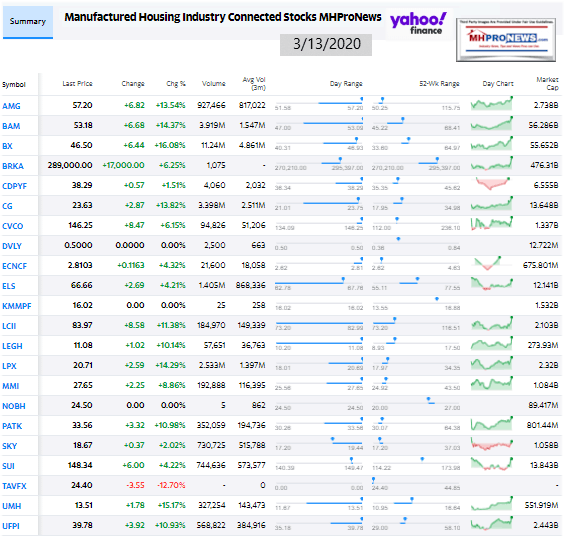This screenshot has height=544, width=565.
Task: Open the LEGH ticker symbol link
Action: point(12,346)
